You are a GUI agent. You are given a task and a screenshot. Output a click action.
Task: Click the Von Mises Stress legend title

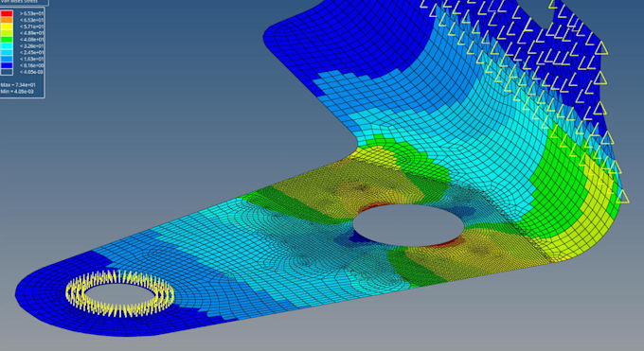(x=19, y=1)
